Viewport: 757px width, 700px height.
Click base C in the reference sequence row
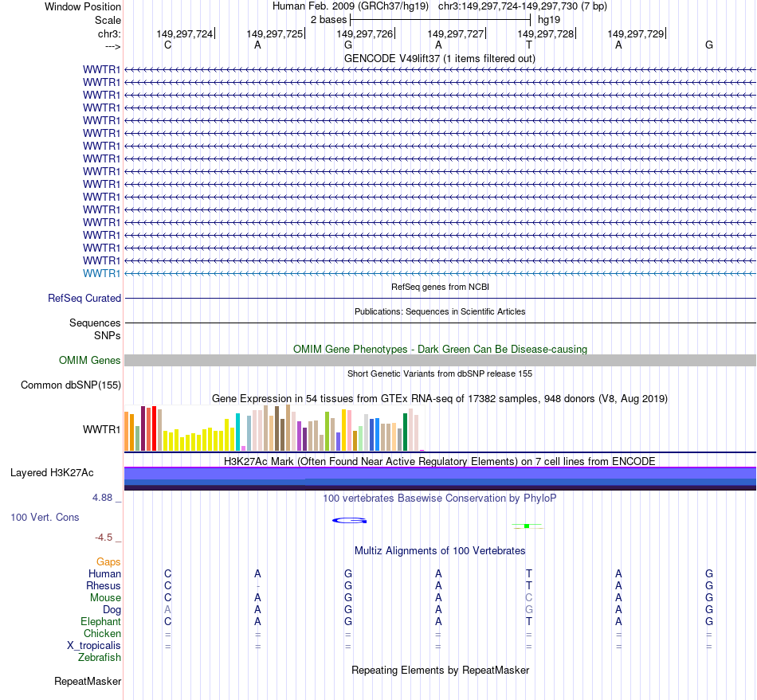[167, 45]
